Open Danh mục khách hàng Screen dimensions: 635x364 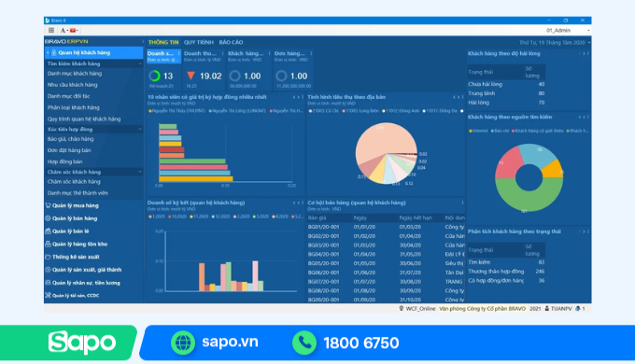tap(75, 74)
